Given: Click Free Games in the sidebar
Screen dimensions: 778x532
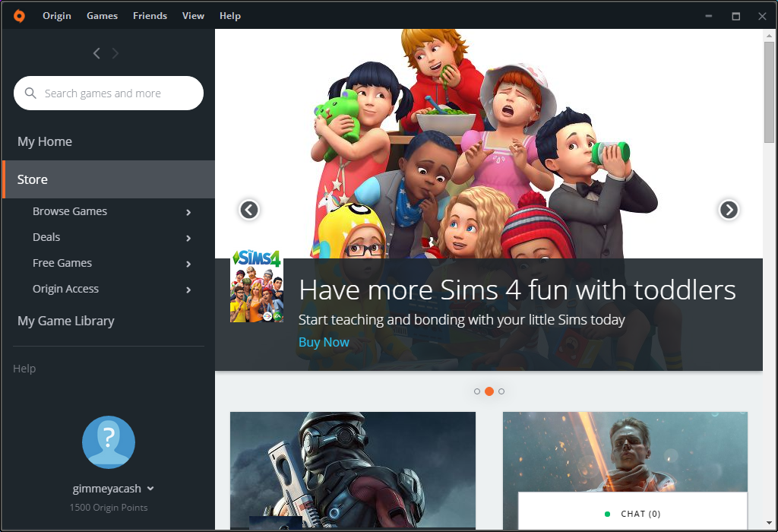Looking at the screenshot, I should [x=62, y=263].
